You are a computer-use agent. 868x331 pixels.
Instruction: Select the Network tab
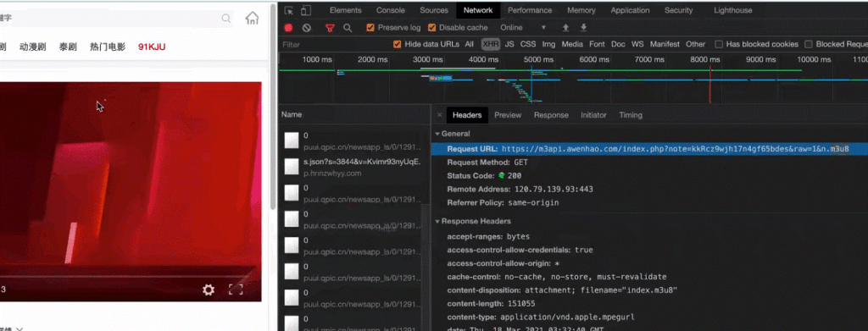point(478,10)
